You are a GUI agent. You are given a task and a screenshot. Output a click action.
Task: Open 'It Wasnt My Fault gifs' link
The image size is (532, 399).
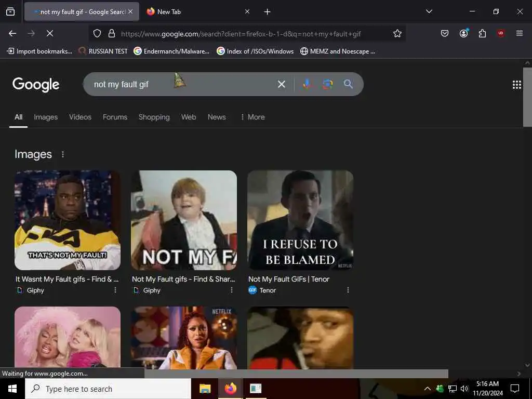point(67,279)
